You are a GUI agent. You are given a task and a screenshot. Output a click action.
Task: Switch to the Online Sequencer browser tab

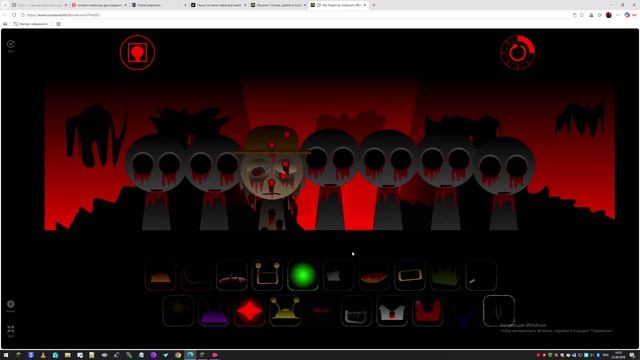pyautogui.click(x=158, y=5)
